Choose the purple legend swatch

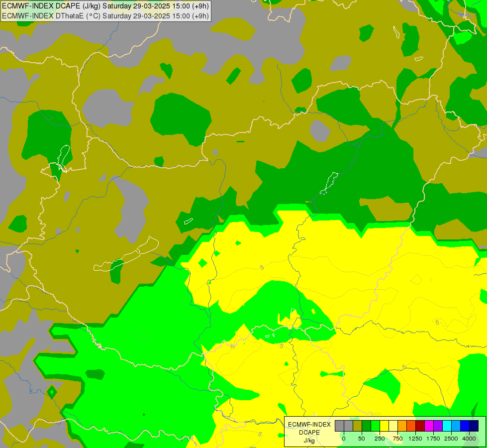[x=438, y=426]
